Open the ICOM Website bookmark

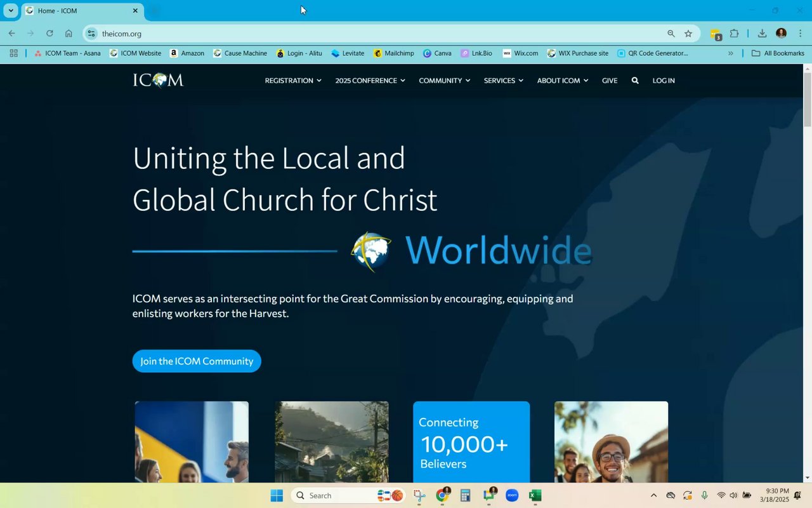coord(135,53)
